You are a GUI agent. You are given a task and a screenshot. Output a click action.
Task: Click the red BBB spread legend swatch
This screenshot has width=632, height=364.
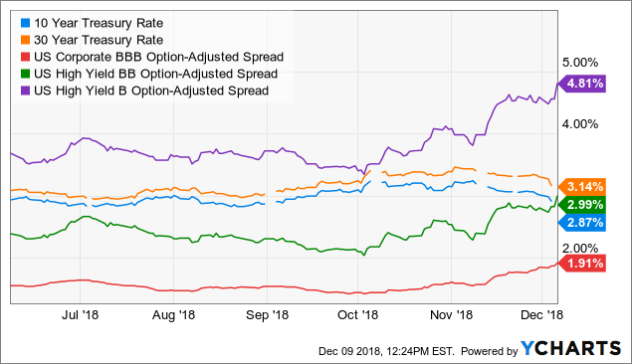[x=26, y=57]
